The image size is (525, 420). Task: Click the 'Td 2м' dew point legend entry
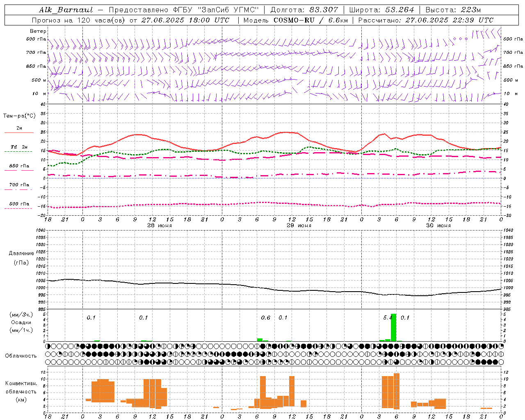[19, 147]
